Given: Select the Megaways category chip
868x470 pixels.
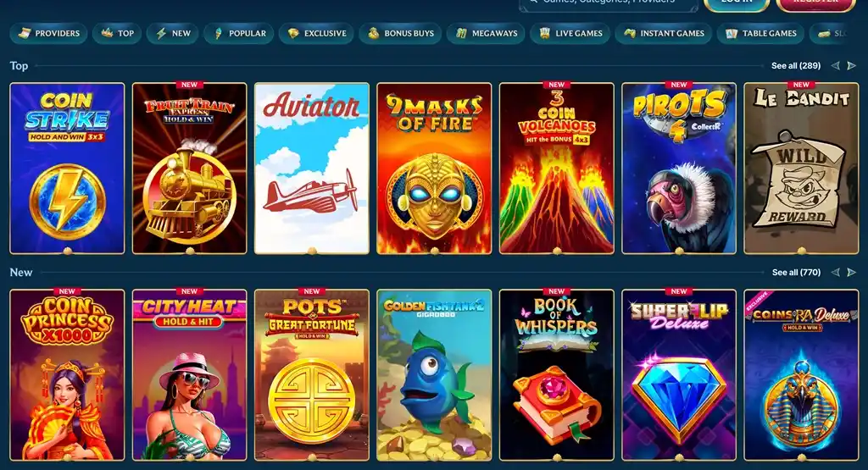Looking at the screenshot, I should pyautogui.click(x=486, y=33).
